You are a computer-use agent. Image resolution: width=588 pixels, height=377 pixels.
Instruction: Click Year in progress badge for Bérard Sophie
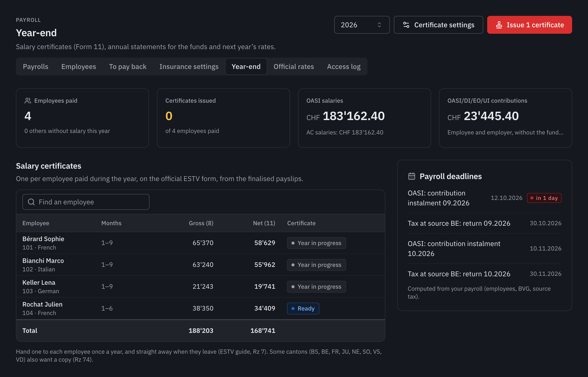(316, 243)
